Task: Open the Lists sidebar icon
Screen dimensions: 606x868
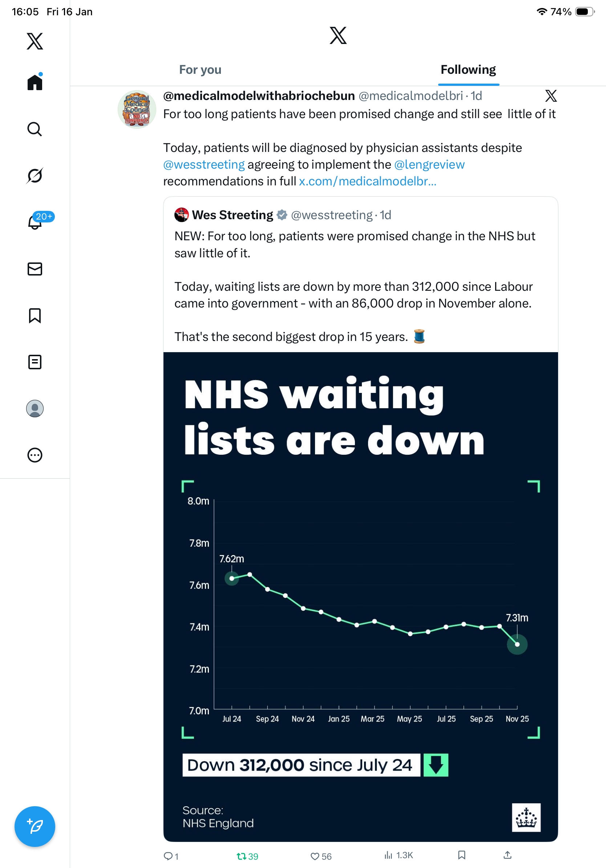Action: tap(35, 362)
